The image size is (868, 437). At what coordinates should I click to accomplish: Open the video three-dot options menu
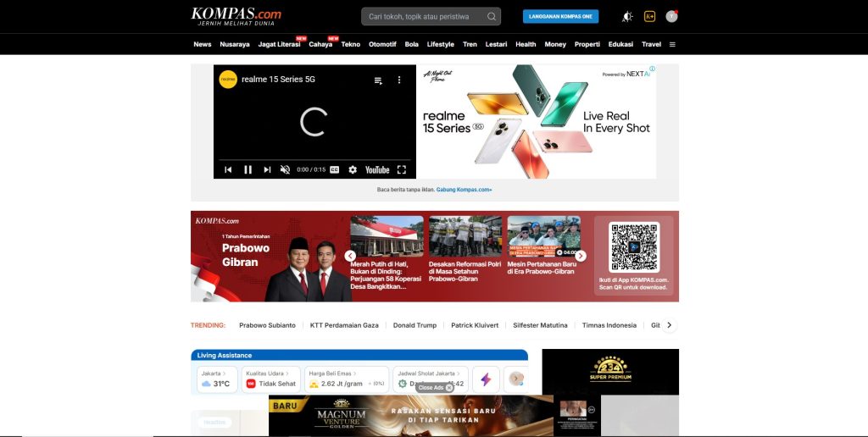[399, 80]
